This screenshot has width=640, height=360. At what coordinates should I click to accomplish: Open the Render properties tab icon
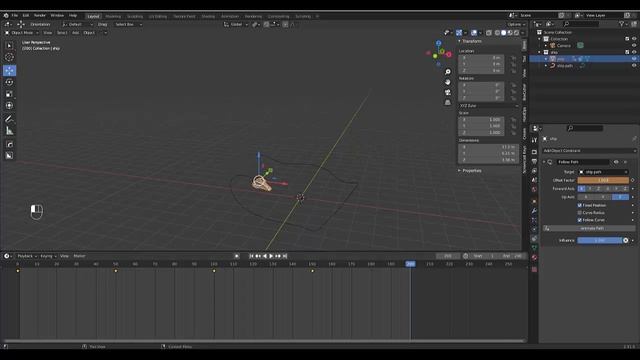pyautogui.click(x=534, y=152)
